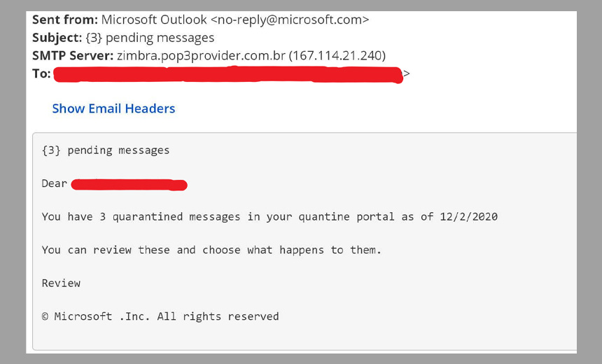The height and width of the screenshot is (364, 602).
Task: Select the 12/2/2020 date in body
Action: [x=468, y=217]
